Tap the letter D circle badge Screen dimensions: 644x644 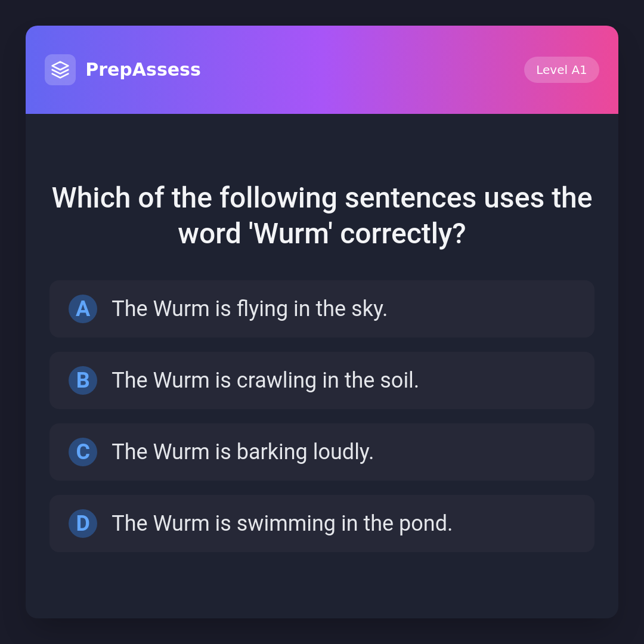pos(83,524)
